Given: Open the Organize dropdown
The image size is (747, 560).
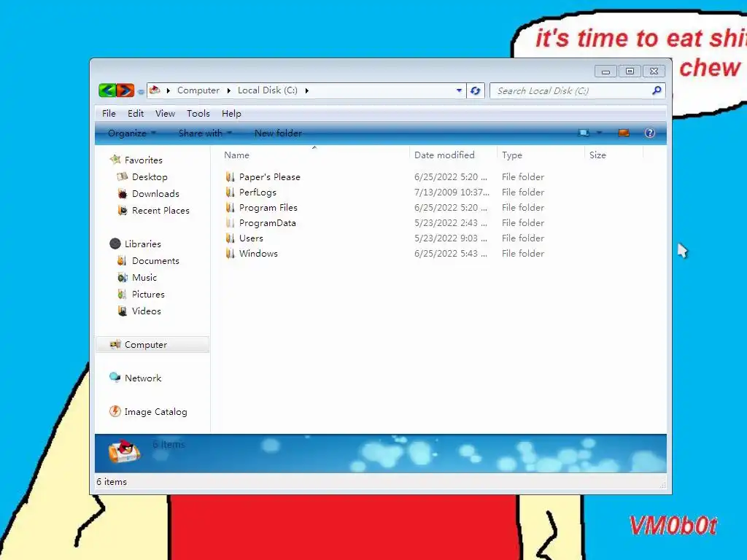Looking at the screenshot, I should [132, 133].
